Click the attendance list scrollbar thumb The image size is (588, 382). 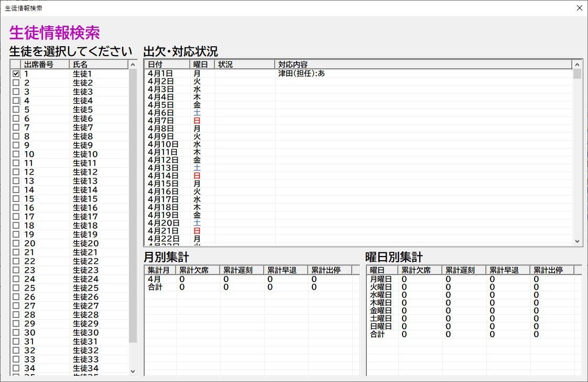click(x=577, y=74)
